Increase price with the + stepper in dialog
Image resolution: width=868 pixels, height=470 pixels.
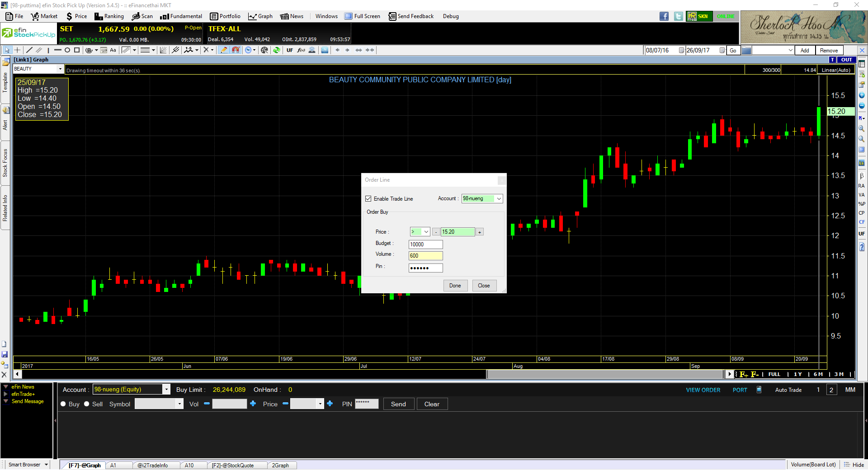480,232
